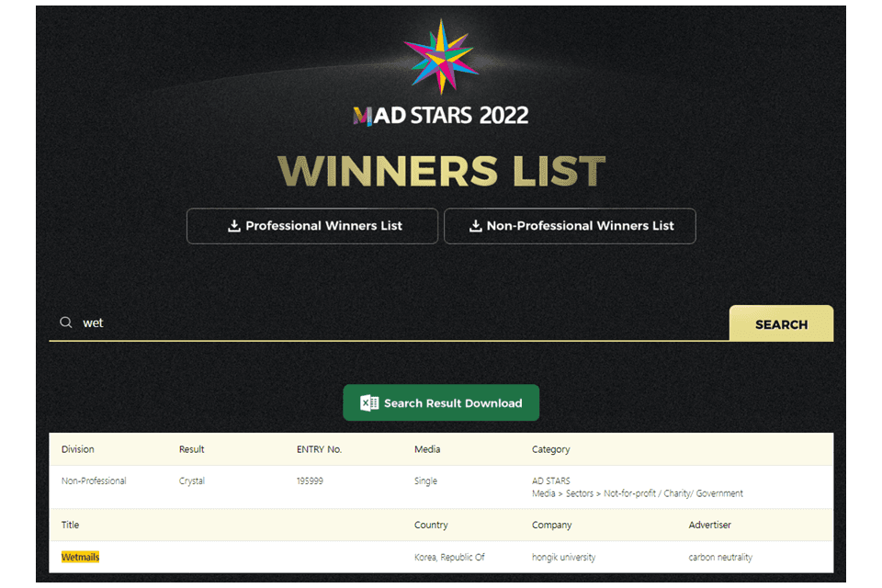Click the magnifier icon in search bar

click(x=66, y=322)
